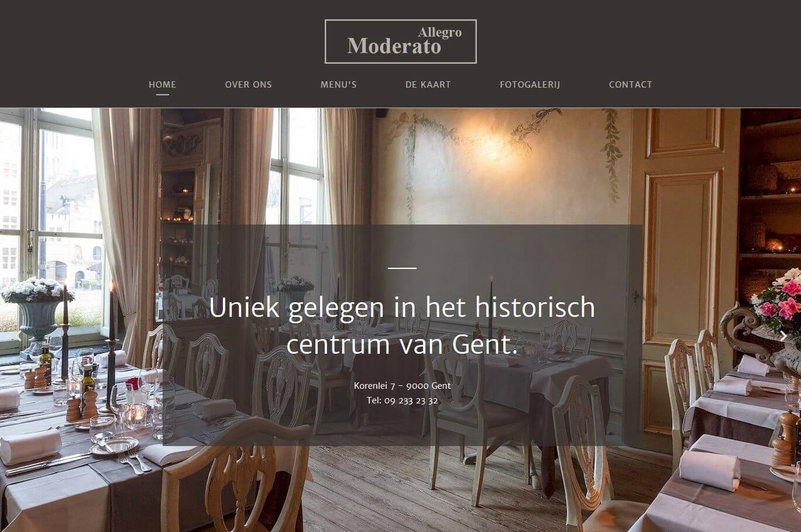Open the FOTOGALERIJ page

[x=530, y=84]
